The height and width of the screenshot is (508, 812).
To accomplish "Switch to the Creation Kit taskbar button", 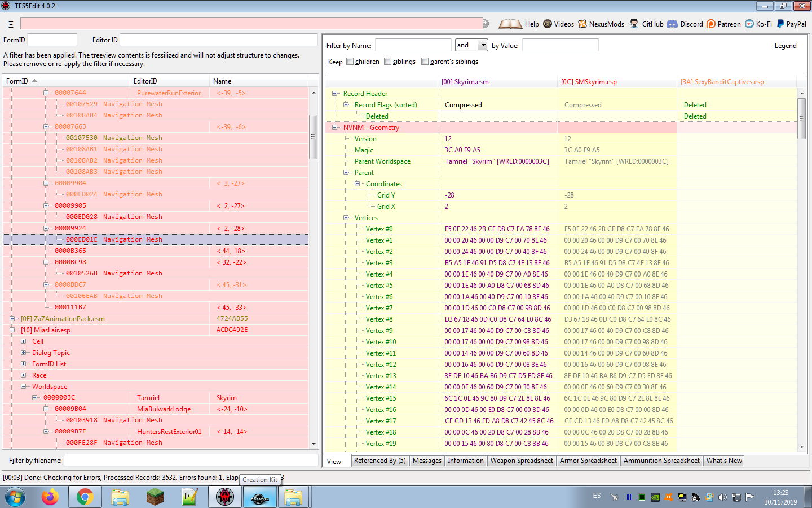I will (260, 497).
